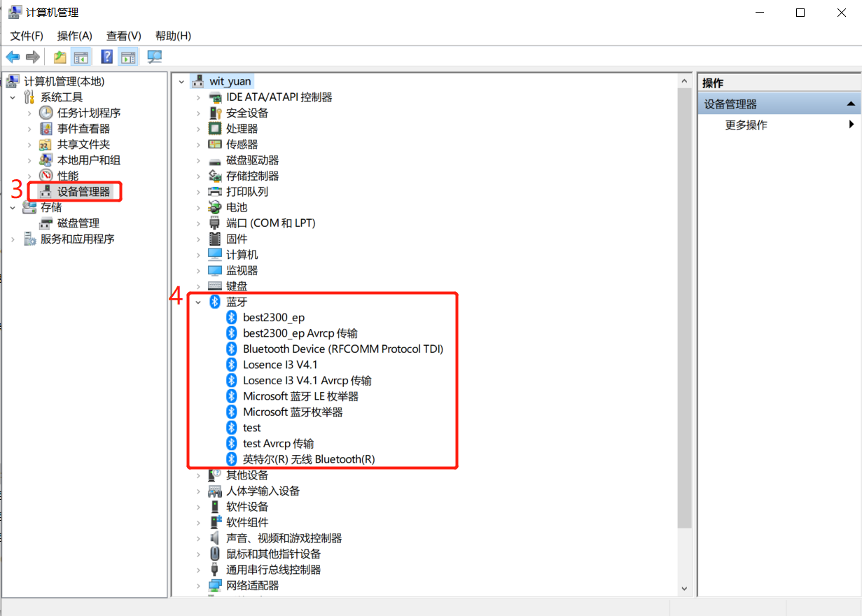
Task: Expand the 网络适配器 category
Action: pyautogui.click(x=198, y=585)
